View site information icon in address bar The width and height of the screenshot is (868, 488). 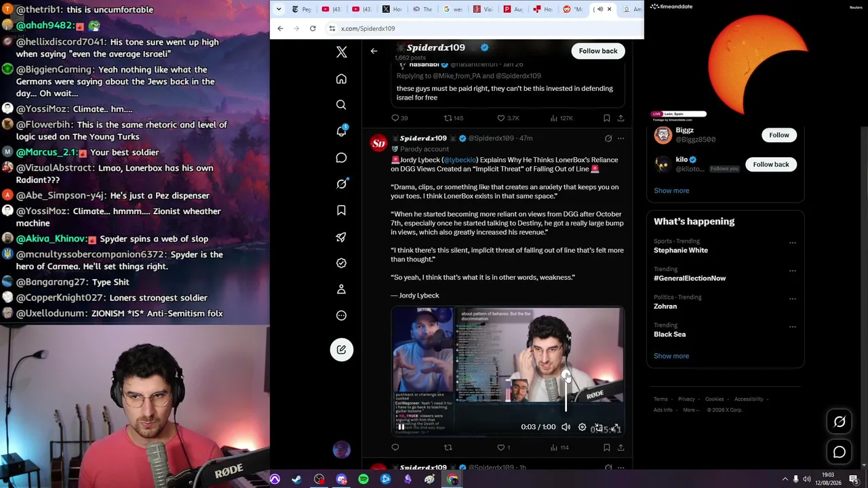pos(332,28)
